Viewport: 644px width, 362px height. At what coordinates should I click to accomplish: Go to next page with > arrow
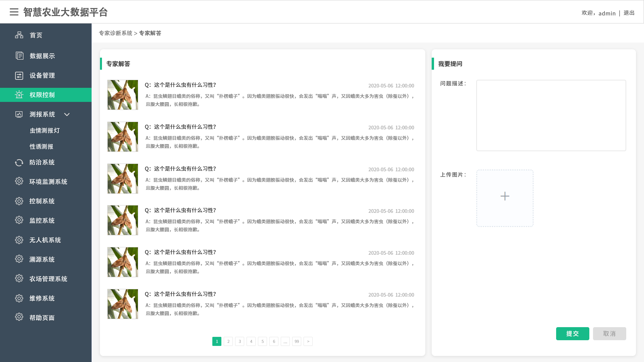(308, 341)
